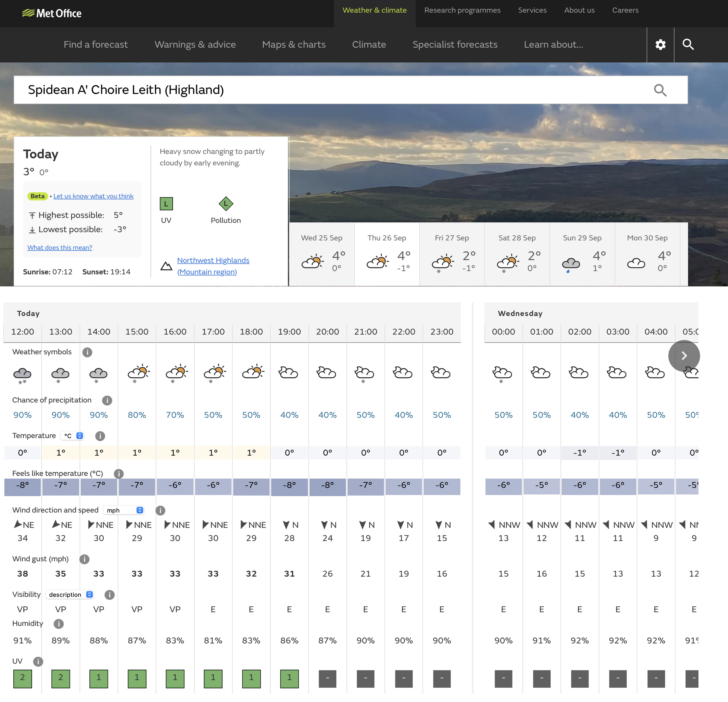728x702 pixels.
Task: Open the settings gear icon
Action: click(x=660, y=45)
